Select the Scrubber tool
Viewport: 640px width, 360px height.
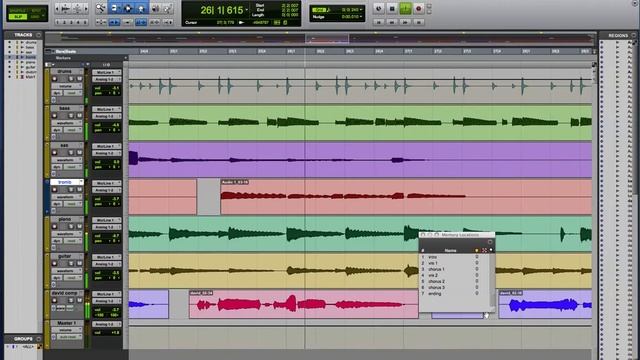(156, 8)
